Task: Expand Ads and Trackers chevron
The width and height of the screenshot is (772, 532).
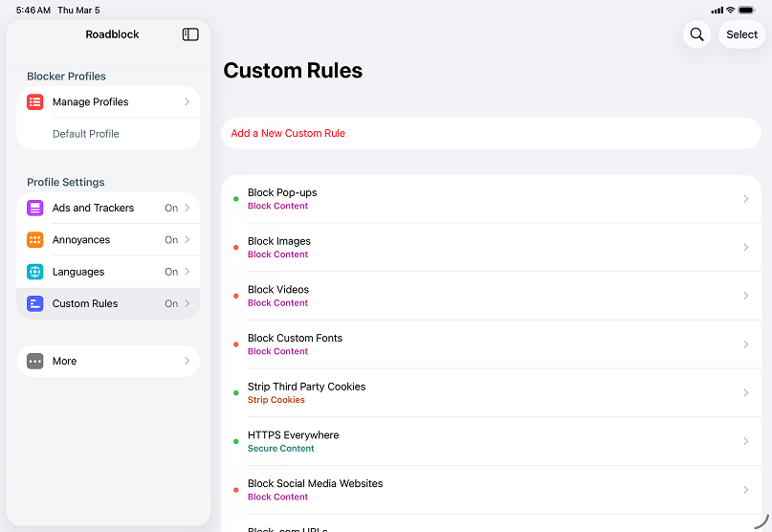Action: [x=187, y=208]
